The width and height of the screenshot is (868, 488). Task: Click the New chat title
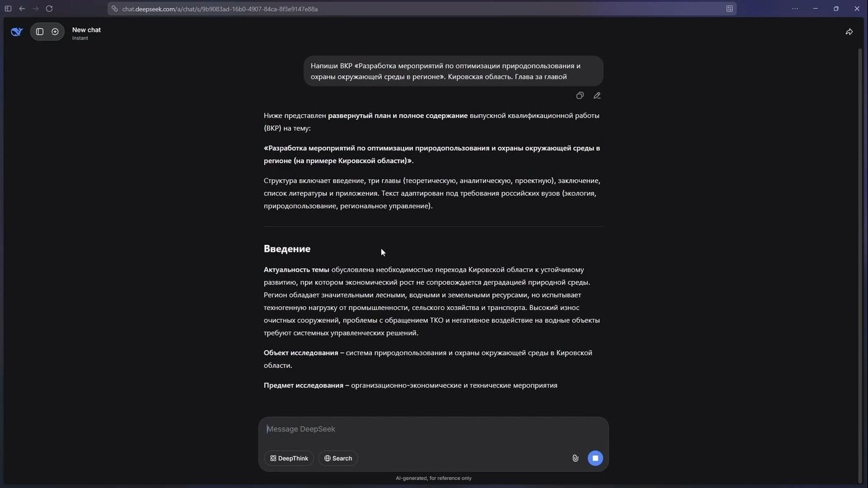(86, 30)
